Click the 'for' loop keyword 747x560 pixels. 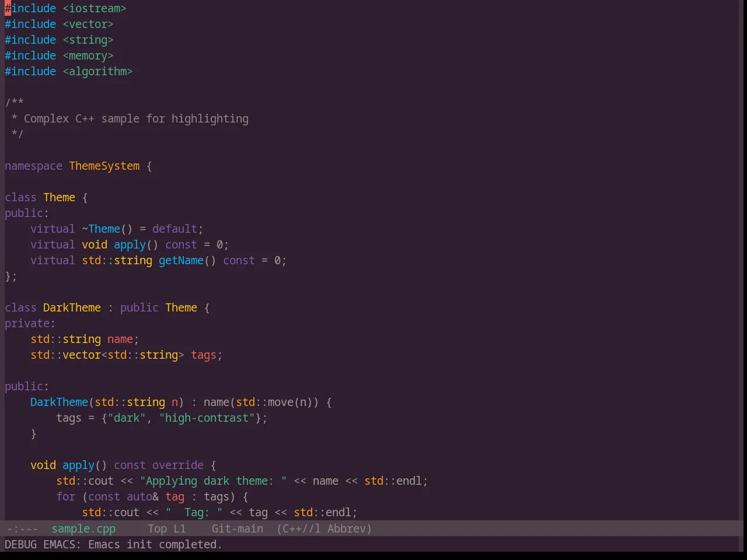pos(65,496)
